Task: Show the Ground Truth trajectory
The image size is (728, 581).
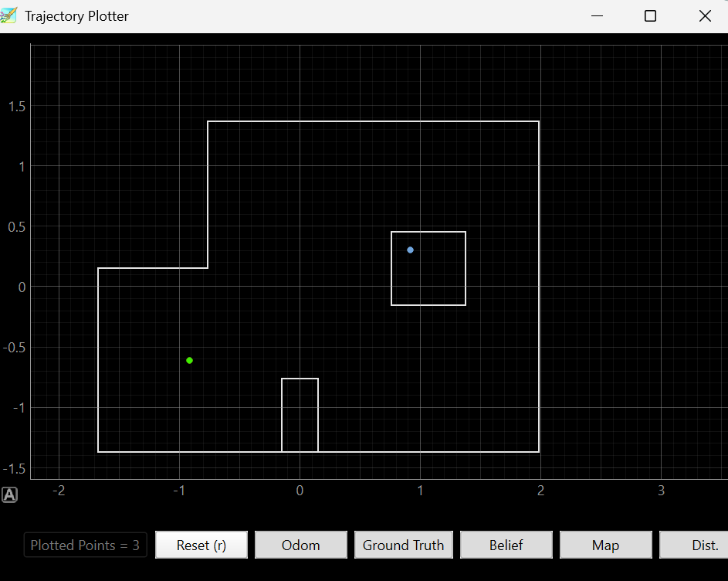Action: click(404, 545)
